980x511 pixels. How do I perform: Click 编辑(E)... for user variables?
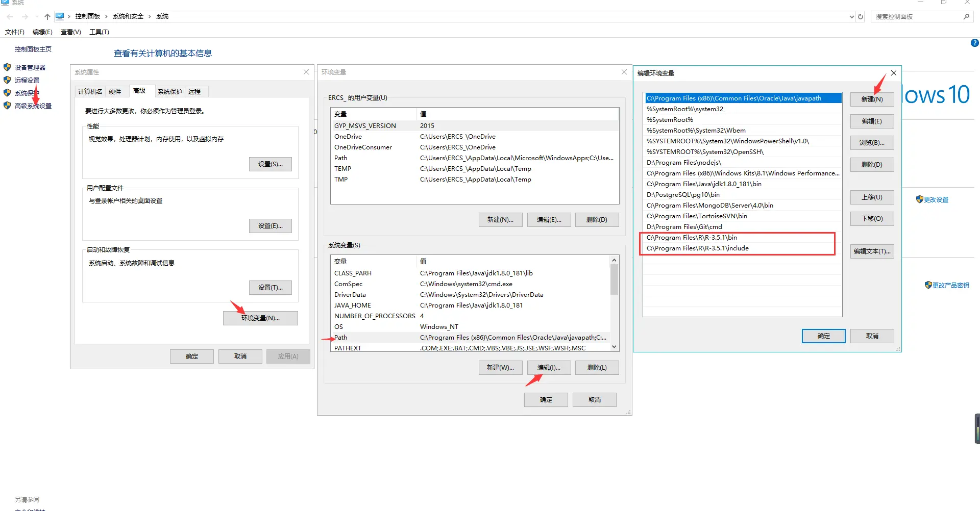pos(549,220)
